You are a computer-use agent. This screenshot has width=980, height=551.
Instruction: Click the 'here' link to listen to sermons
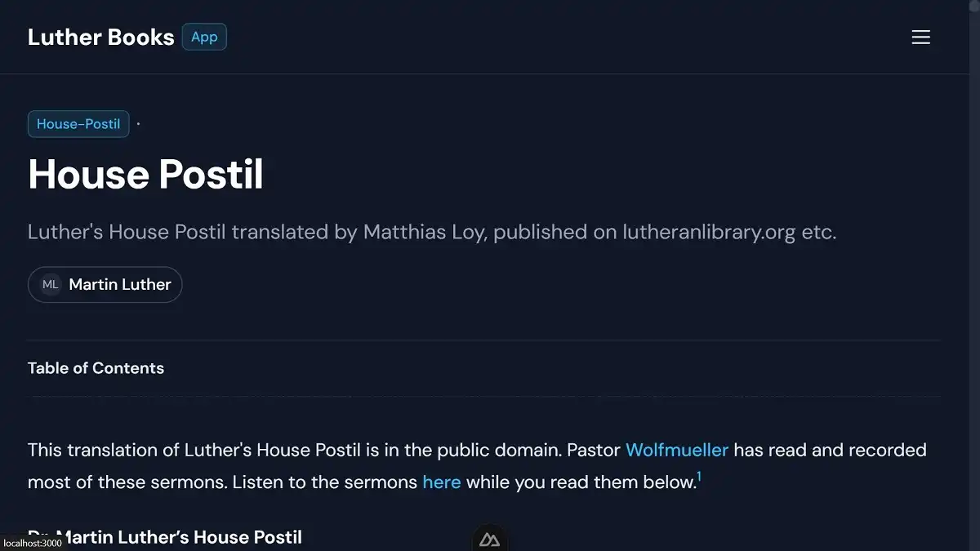441,482
